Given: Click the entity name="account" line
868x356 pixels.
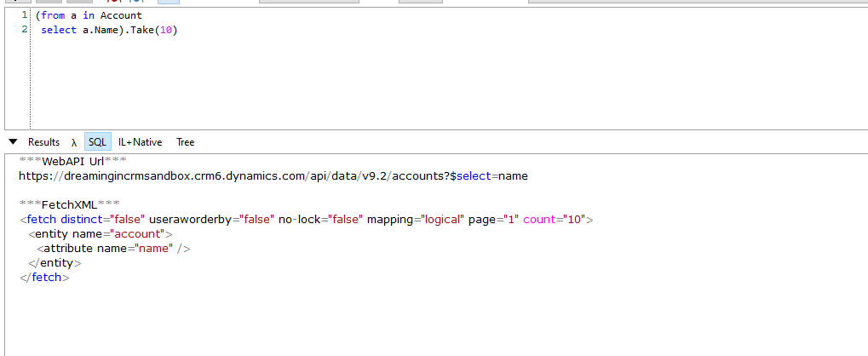Looking at the screenshot, I should (101, 233).
